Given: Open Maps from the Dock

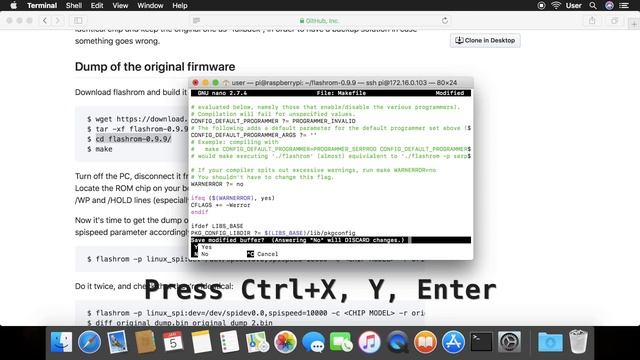Looking at the screenshot, I should pyautogui.click(x=257, y=342).
